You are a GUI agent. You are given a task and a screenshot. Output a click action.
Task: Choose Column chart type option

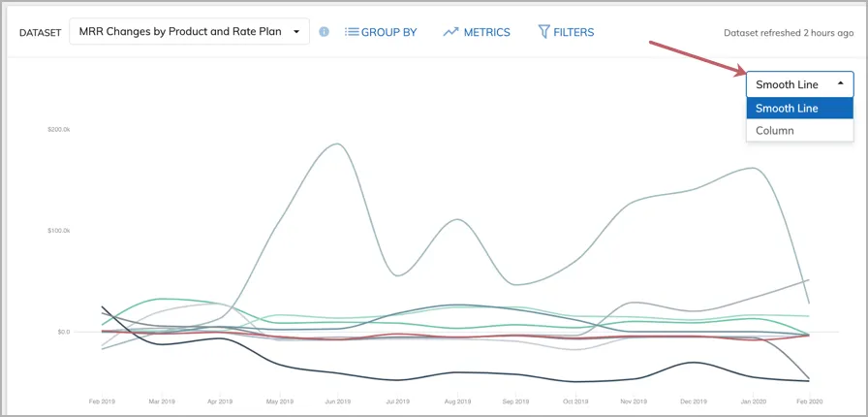click(800, 130)
